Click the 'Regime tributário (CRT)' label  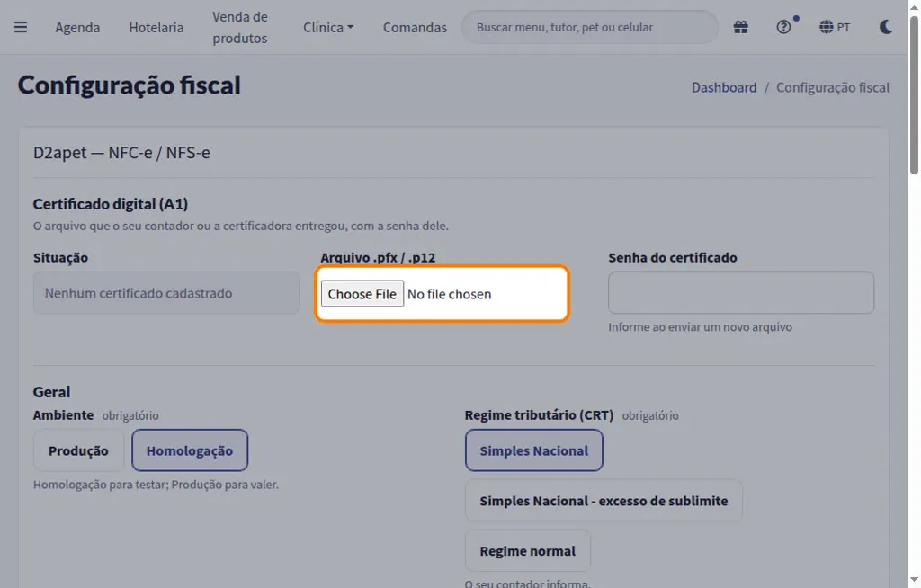(x=539, y=415)
